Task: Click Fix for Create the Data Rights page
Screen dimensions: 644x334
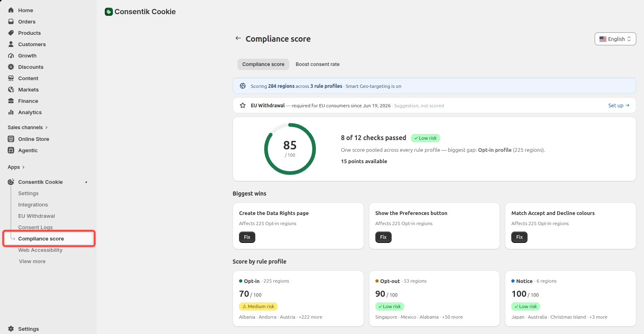Action: pos(247,237)
